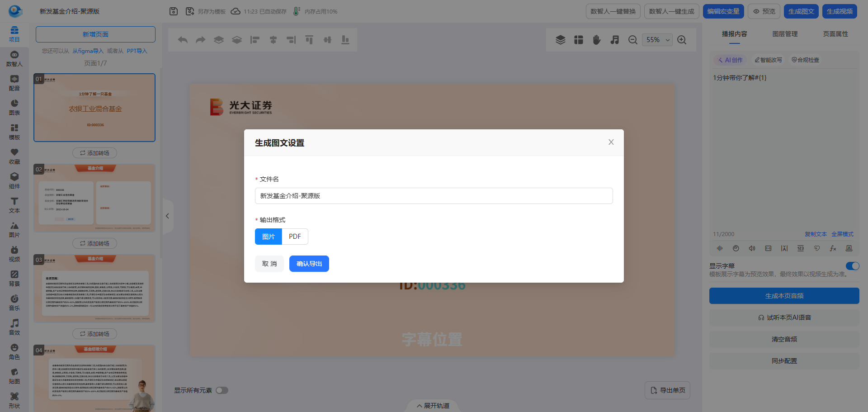Open the 配音 sidebar panel
The image size is (868, 412).
click(x=14, y=83)
